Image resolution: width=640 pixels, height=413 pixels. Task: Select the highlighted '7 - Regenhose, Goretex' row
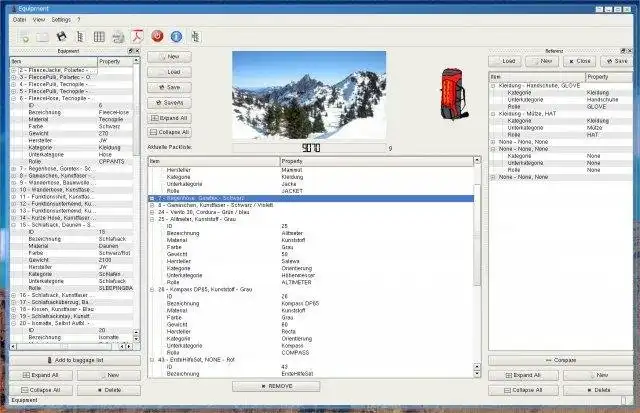pos(311,198)
